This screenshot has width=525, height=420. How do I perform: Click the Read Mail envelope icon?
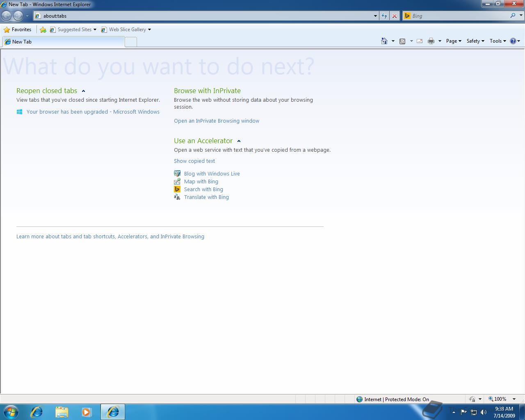click(420, 41)
